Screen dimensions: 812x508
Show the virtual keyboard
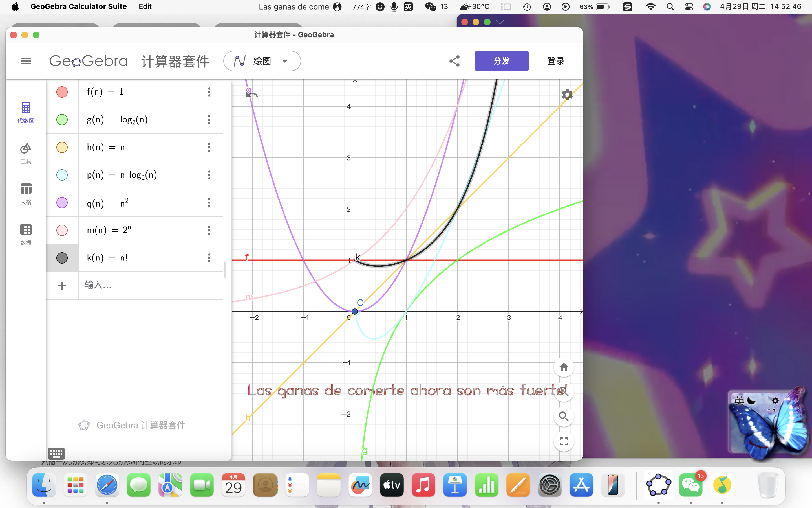[56, 454]
